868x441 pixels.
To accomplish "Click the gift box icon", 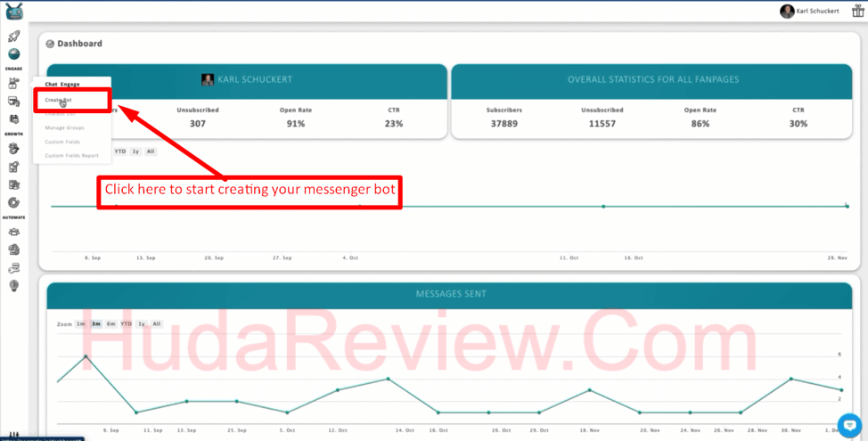I will 857,11.
